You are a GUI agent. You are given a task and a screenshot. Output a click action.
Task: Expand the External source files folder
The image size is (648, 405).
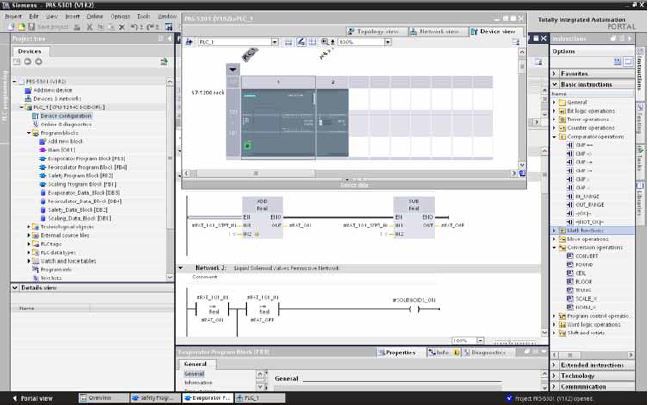click(x=29, y=235)
